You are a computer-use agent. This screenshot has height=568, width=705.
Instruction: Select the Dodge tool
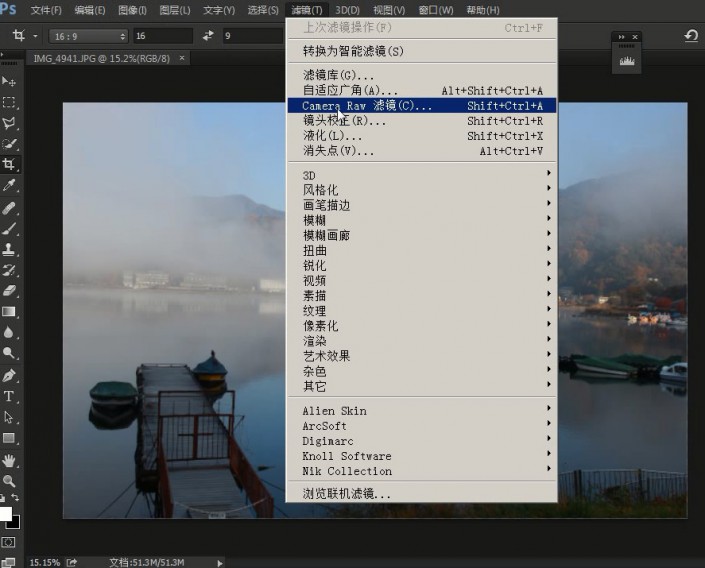coord(9,353)
